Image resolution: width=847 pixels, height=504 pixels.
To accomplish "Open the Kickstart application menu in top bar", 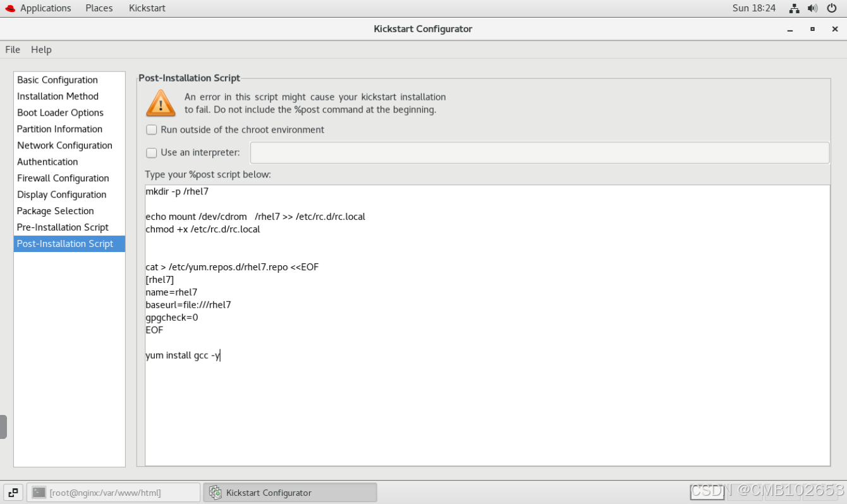I will (147, 8).
